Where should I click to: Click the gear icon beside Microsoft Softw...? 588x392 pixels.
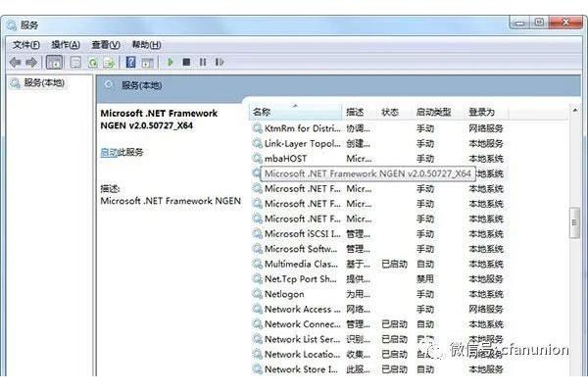pos(257,249)
